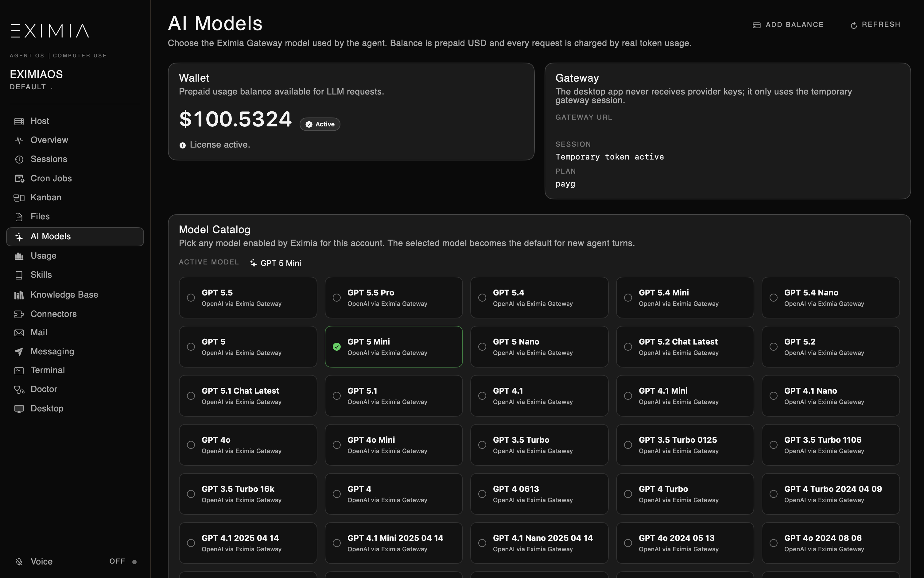This screenshot has width=924, height=578.
Task: Select the GPT 5.4 radio button
Action: (482, 298)
